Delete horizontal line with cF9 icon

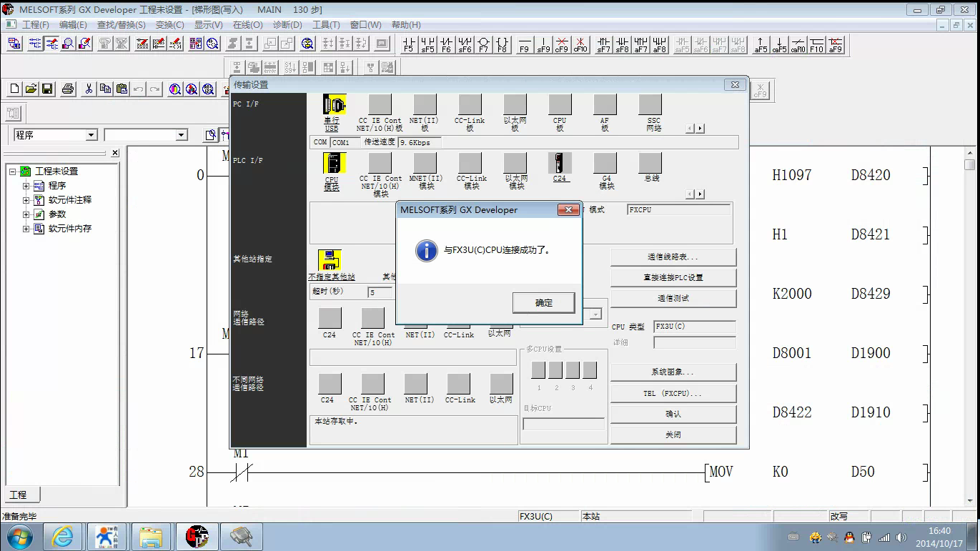click(x=562, y=45)
